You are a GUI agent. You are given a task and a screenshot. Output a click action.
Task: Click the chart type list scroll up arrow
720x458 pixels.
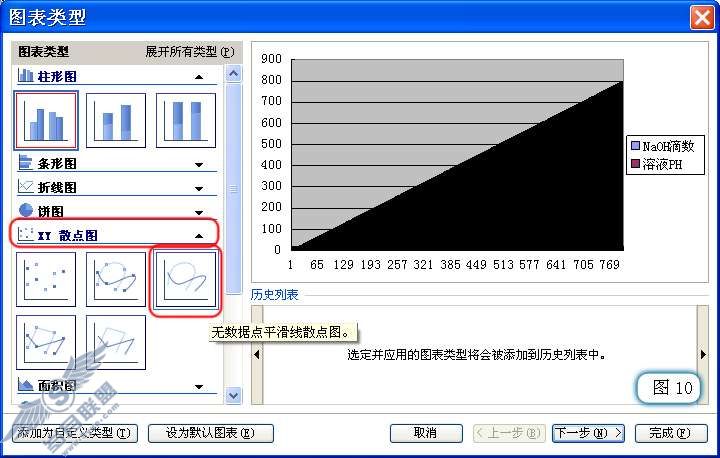234,74
